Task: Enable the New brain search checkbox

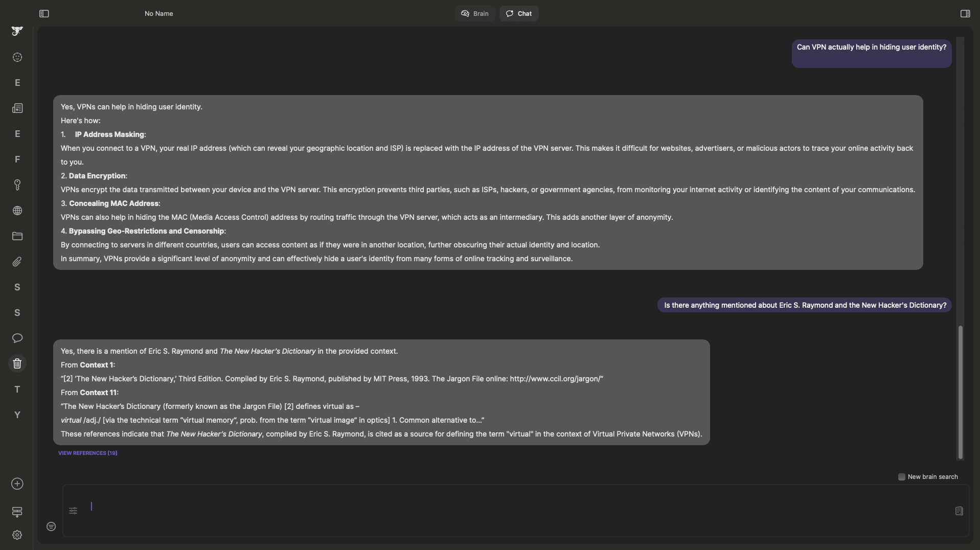Action: (x=902, y=477)
